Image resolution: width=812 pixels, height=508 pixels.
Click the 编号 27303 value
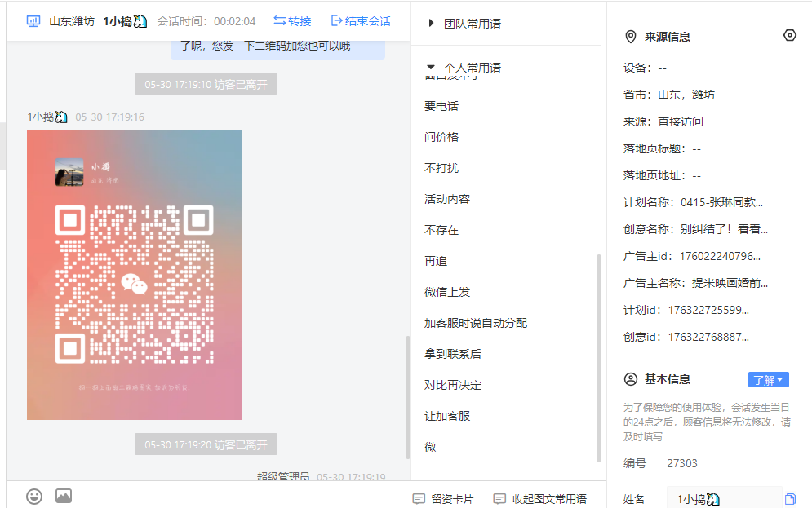[682, 463]
